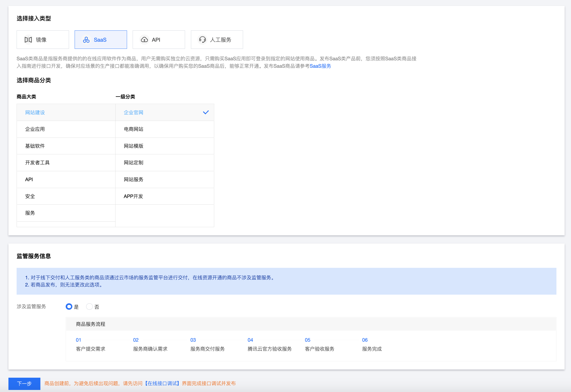Click notice line 若商品发布，则无法更改此选项
Image resolution: width=571 pixels, height=392 pixels.
[65, 285]
